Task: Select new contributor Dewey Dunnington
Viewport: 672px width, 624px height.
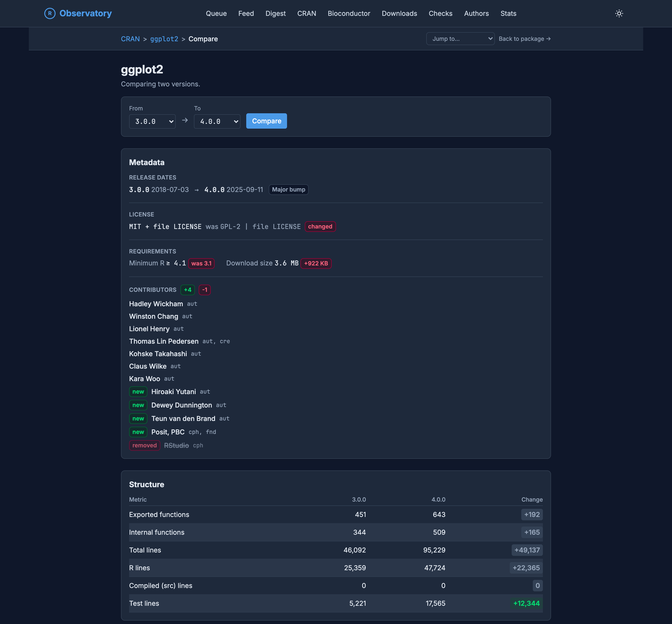Action: click(182, 405)
